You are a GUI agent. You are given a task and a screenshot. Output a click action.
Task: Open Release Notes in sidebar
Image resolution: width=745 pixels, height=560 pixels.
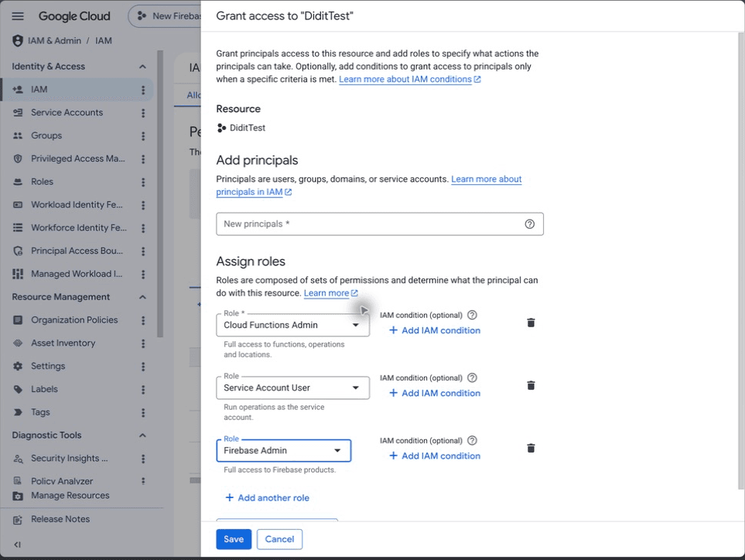[60, 519]
